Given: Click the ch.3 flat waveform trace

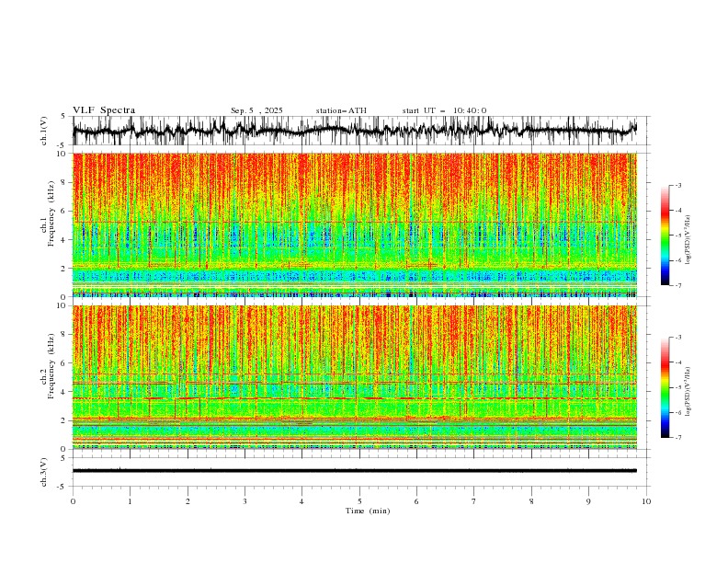Looking at the screenshot, I should tap(355, 471).
